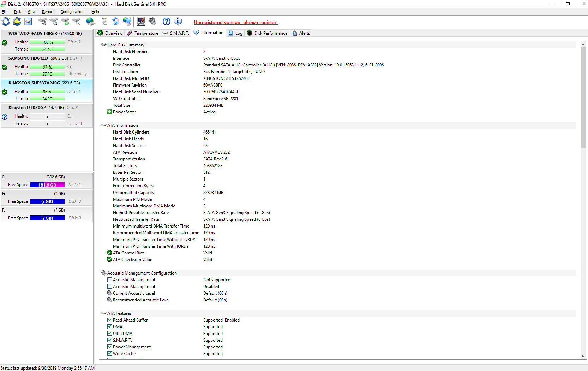
Task: Click the green health icon for SAMSUNG HD642JJ
Action: pos(5,67)
